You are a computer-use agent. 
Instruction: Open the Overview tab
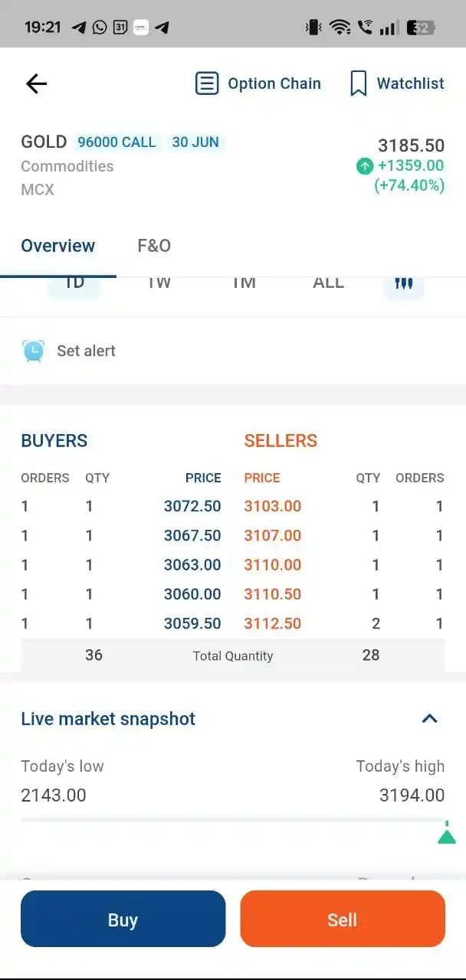pyautogui.click(x=58, y=246)
